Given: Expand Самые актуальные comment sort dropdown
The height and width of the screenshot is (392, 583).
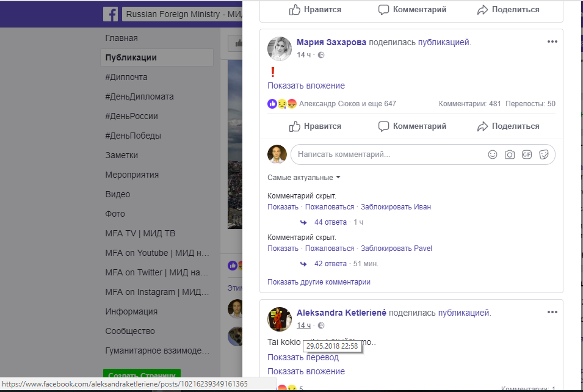Looking at the screenshot, I should [304, 178].
